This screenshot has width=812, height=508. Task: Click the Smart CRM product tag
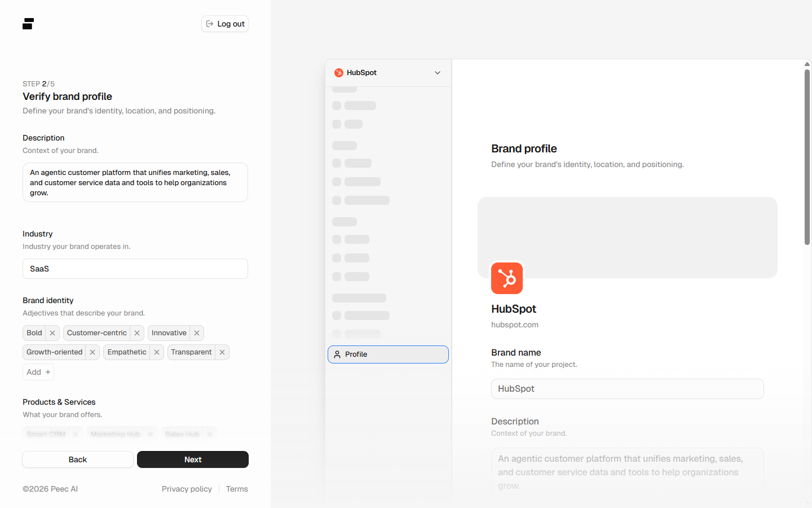52,434
